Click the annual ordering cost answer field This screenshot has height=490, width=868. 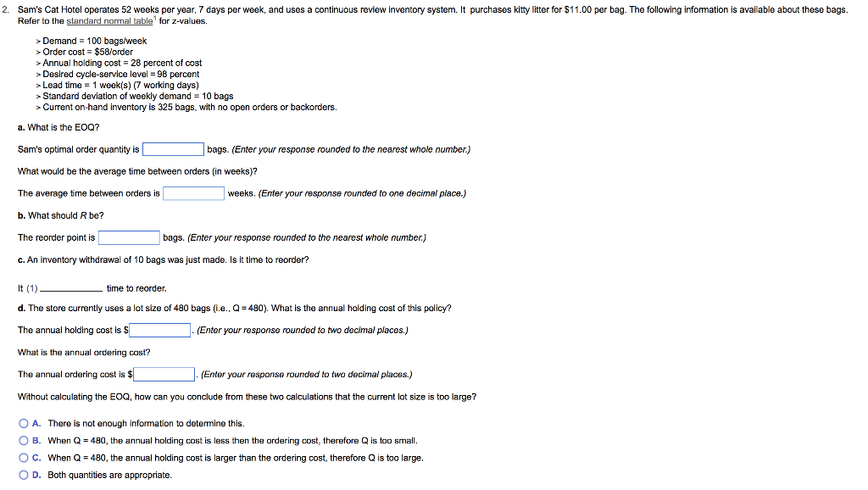coord(163,374)
